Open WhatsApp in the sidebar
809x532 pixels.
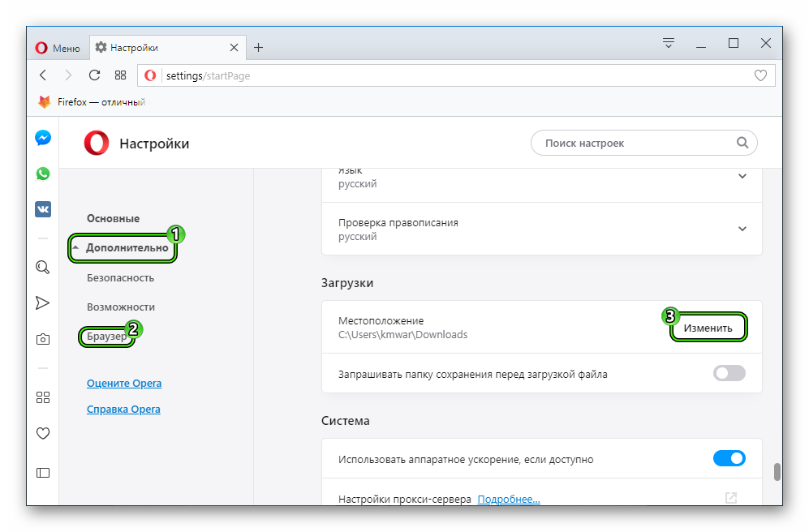(43, 174)
